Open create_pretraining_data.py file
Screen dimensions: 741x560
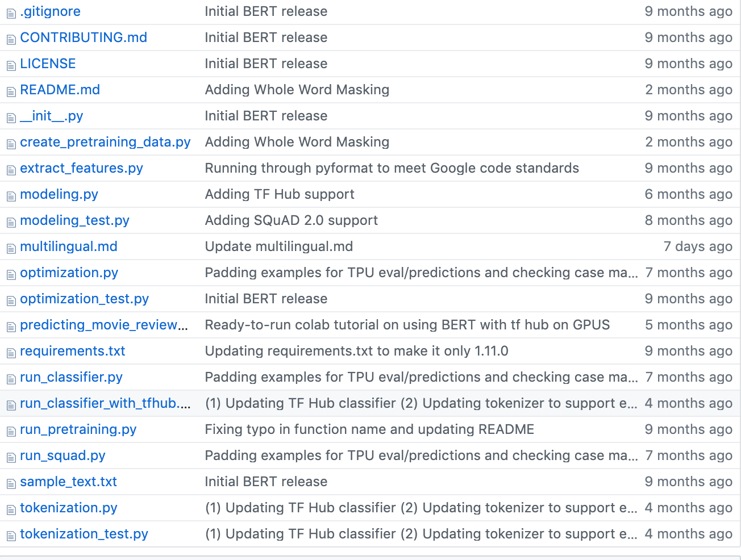tap(105, 142)
